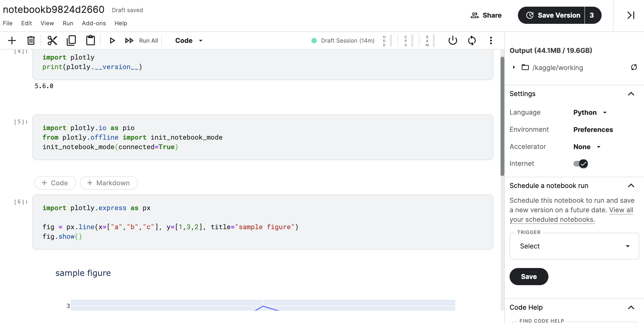Expand the /kaggle/working folder tree

pyautogui.click(x=514, y=67)
